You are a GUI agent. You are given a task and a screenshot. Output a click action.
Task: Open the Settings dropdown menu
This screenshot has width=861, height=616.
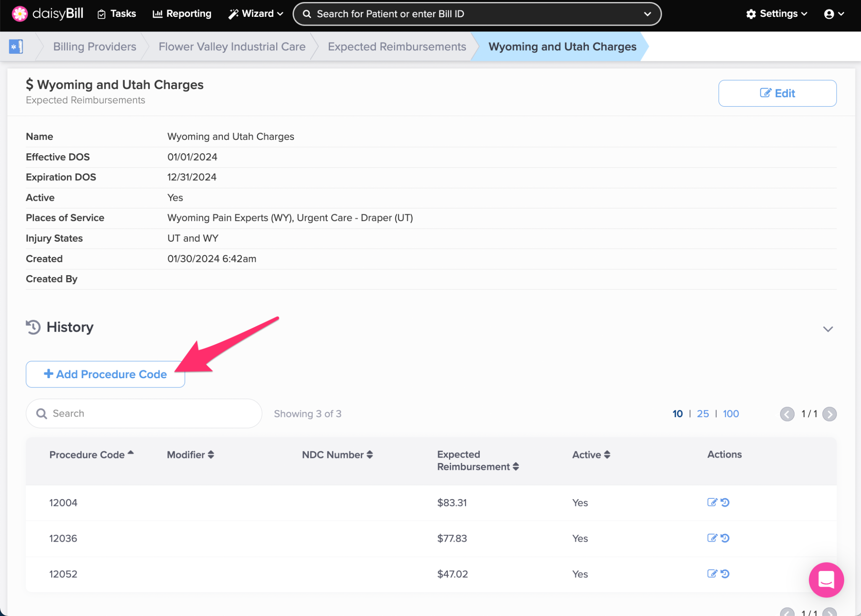pos(776,14)
